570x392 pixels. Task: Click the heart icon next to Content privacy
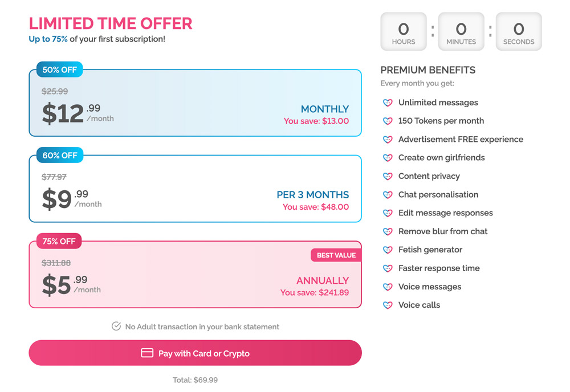point(388,176)
